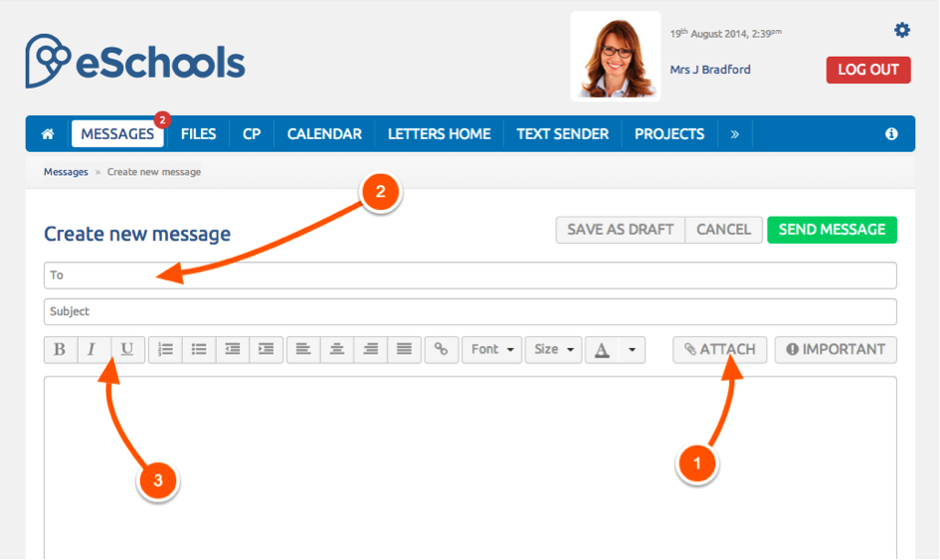Click the Attach button
Viewport: 940px width, 560px height.
tap(720, 349)
